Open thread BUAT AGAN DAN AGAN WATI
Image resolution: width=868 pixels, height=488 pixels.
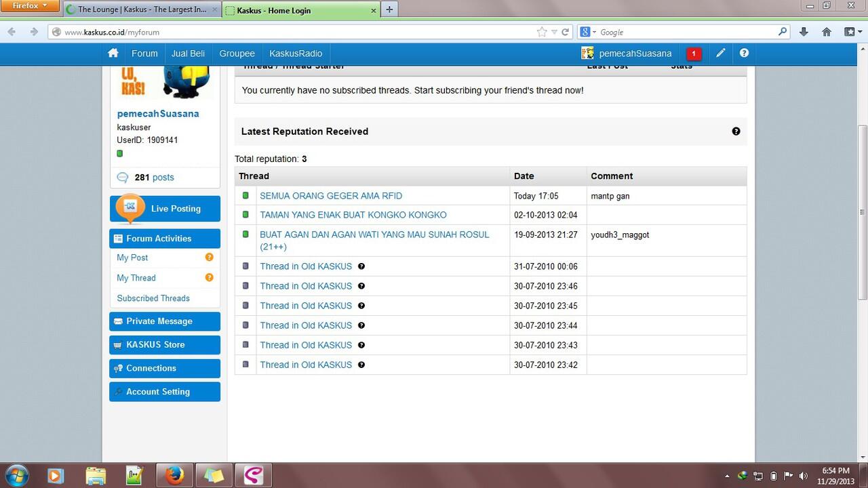pyautogui.click(x=374, y=241)
